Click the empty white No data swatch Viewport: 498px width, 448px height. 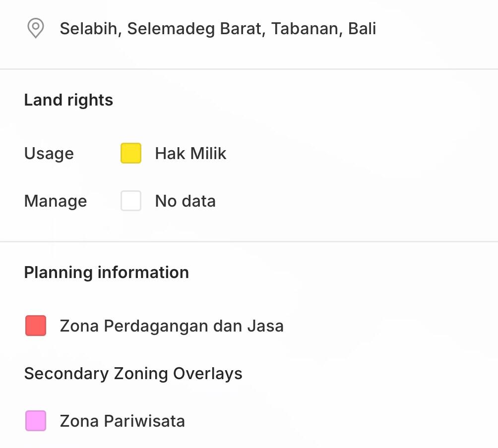(131, 201)
